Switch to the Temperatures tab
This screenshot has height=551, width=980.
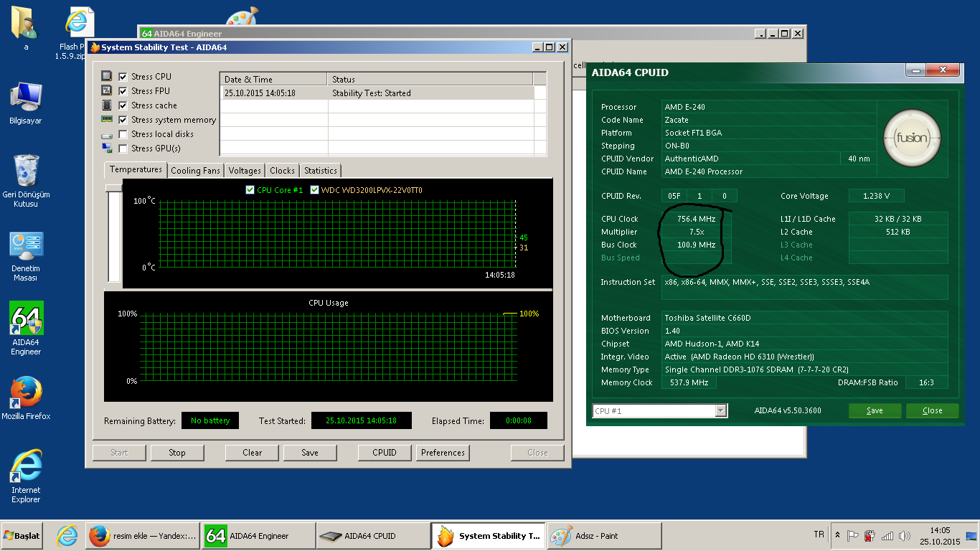(x=136, y=169)
